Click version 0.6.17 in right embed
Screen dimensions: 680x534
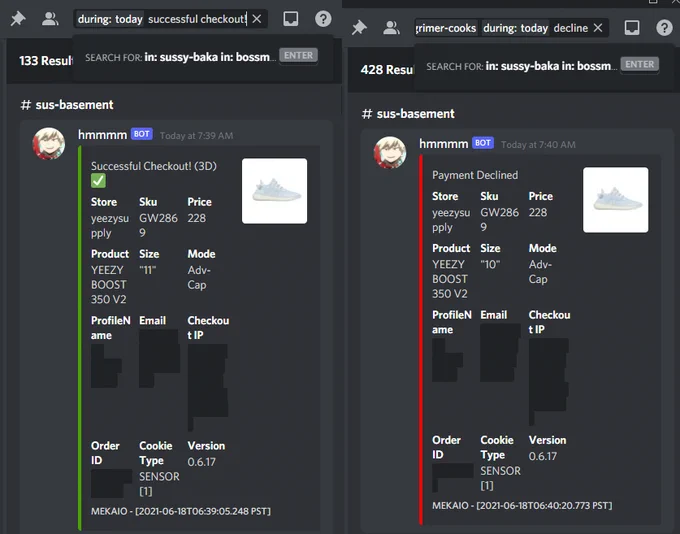pyautogui.click(x=543, y=456)
